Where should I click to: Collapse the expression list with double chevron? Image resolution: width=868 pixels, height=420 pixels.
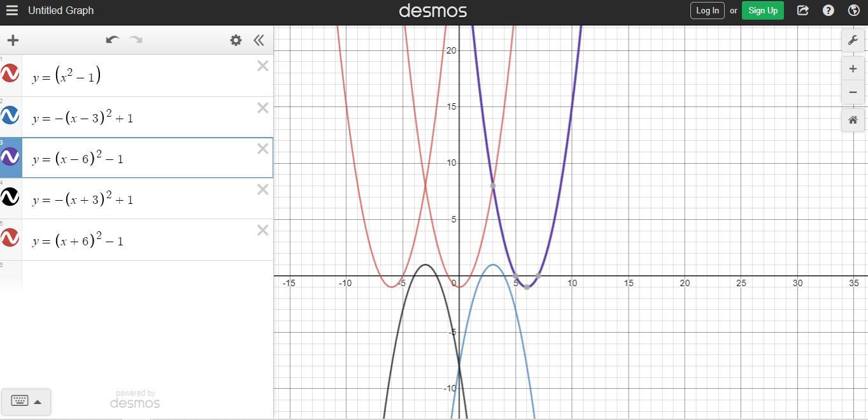coord(259,40)
